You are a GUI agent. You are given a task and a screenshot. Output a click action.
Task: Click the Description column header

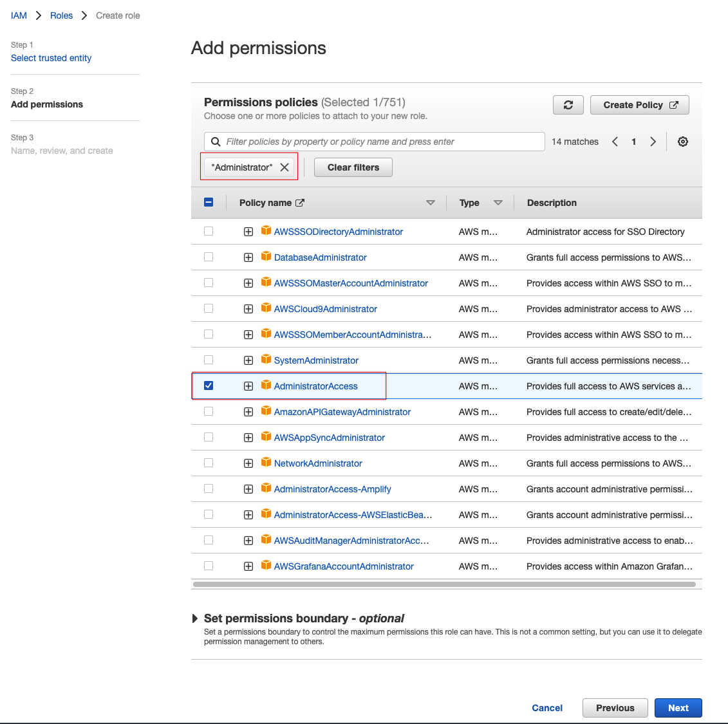552,203
